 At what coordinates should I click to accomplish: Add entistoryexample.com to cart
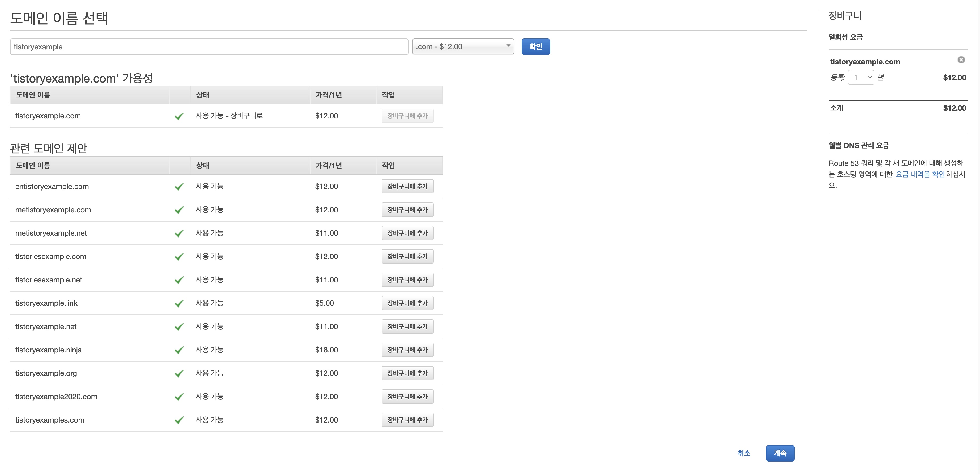pyautogui.click(x=407, y=186)
